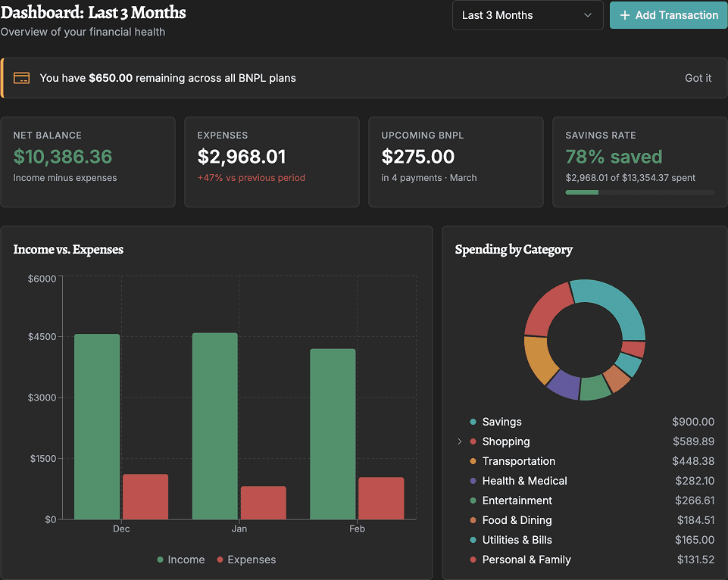Click the savings rate progress bar
The image size is (728, 580).
[x=640, y=192]
